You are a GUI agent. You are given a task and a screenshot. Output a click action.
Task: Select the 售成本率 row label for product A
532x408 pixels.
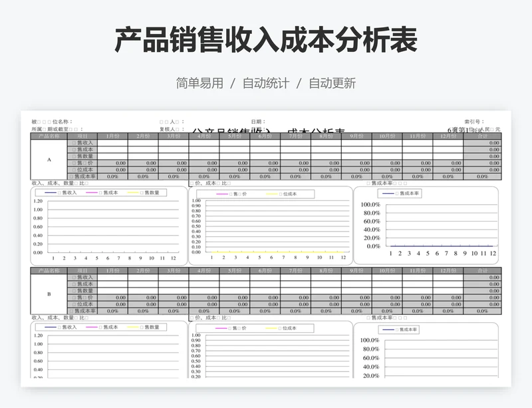82,176
